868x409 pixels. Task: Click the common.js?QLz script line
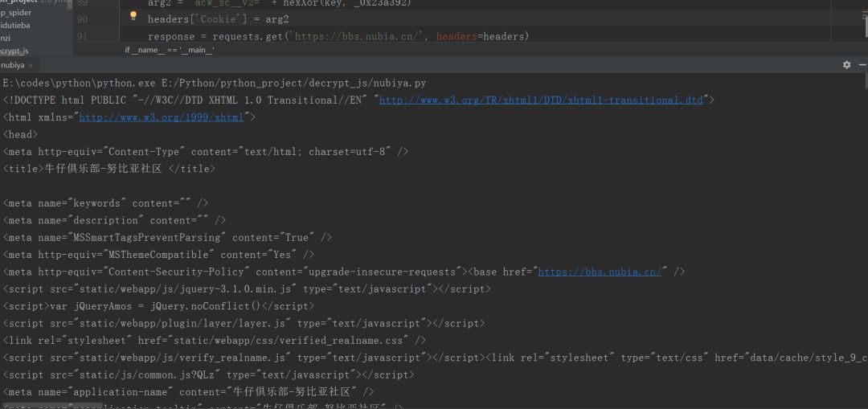coord(208,374)
